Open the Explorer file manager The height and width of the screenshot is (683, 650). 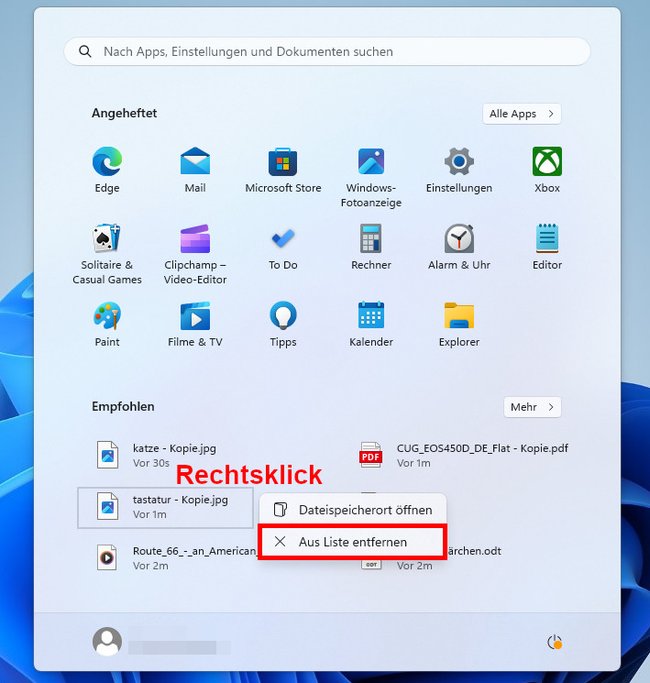pyautogui.click(x=459, y=315)
